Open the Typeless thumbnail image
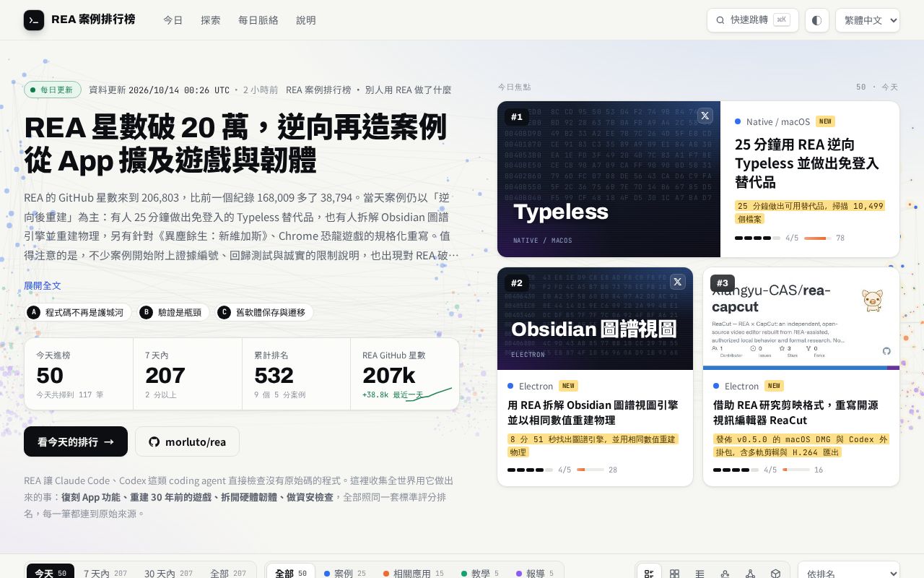924x578 pixels. (609, 179)
